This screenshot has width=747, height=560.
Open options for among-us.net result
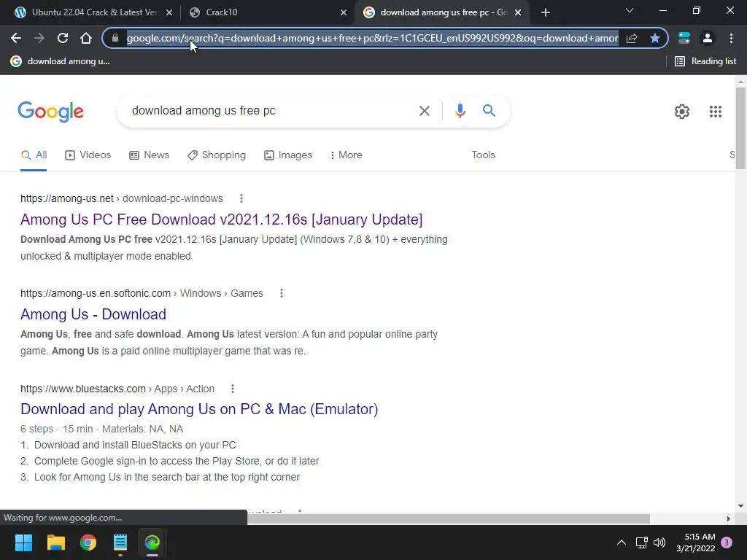(241, 198)
